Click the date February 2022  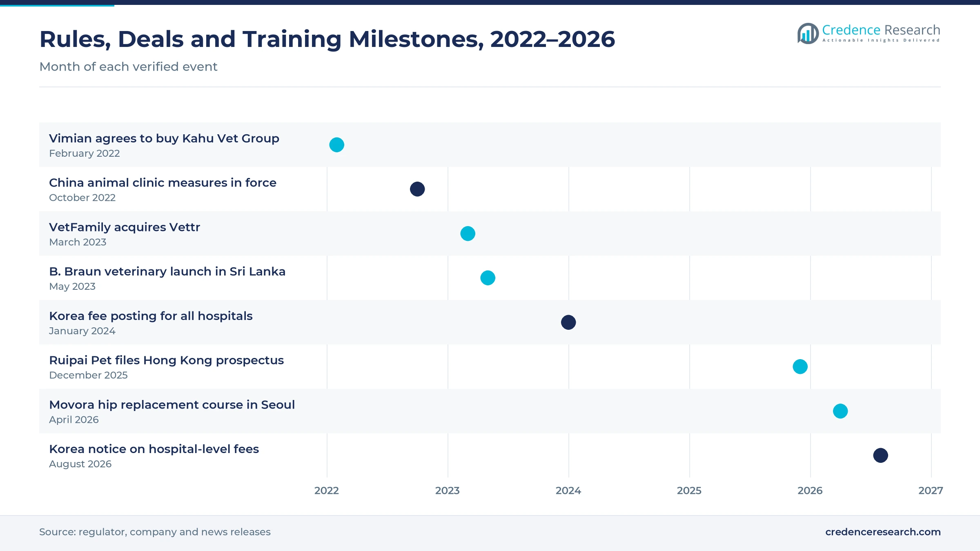point(85,153)
